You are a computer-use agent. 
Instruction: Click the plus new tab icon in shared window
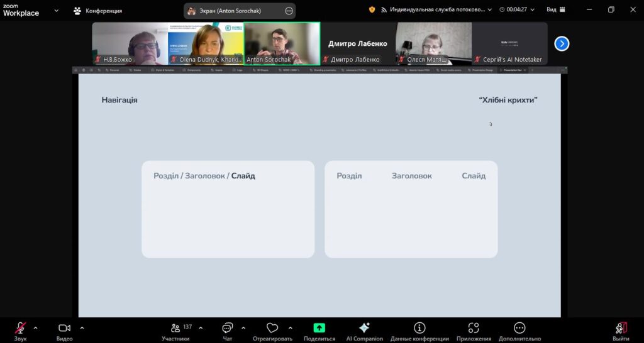(532, 70)
